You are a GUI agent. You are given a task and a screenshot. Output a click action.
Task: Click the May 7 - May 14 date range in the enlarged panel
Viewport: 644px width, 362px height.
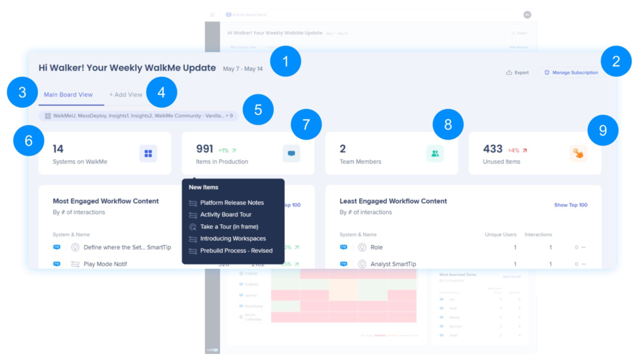pos(243,69)
